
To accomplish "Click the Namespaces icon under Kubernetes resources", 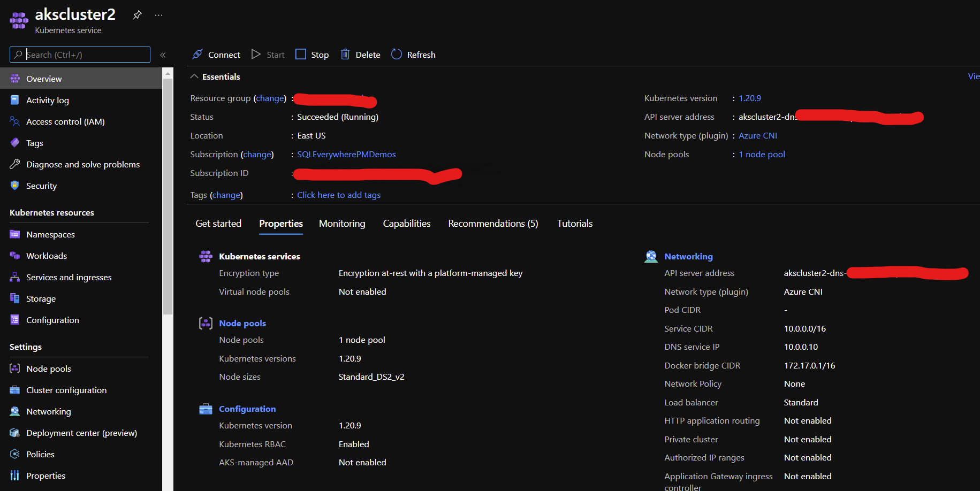I will (14, 234).
